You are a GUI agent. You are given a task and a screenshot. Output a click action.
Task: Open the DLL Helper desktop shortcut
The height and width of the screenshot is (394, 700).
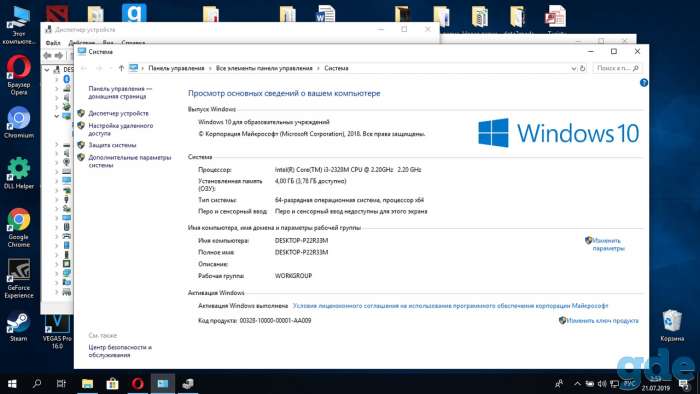[19, 173]
